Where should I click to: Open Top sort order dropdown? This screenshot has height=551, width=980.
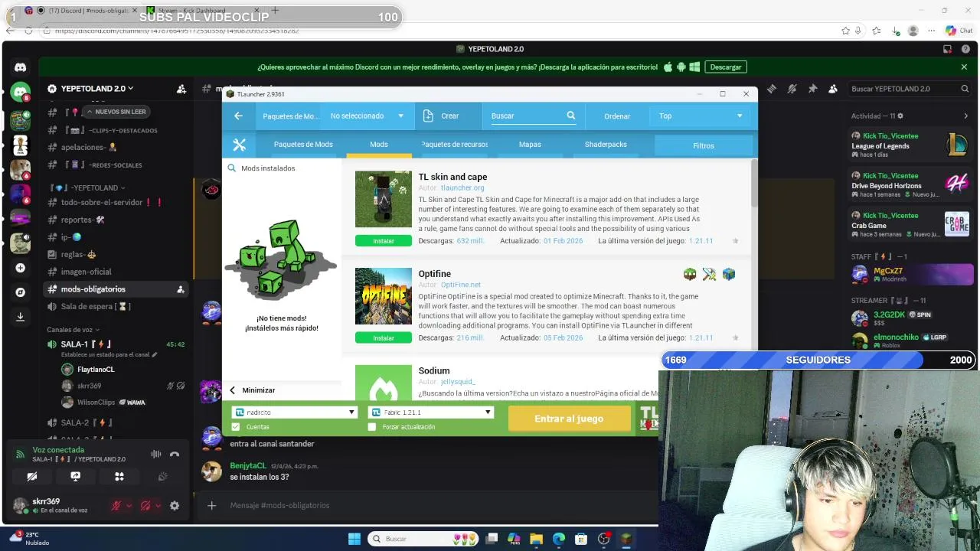point(701,116)
